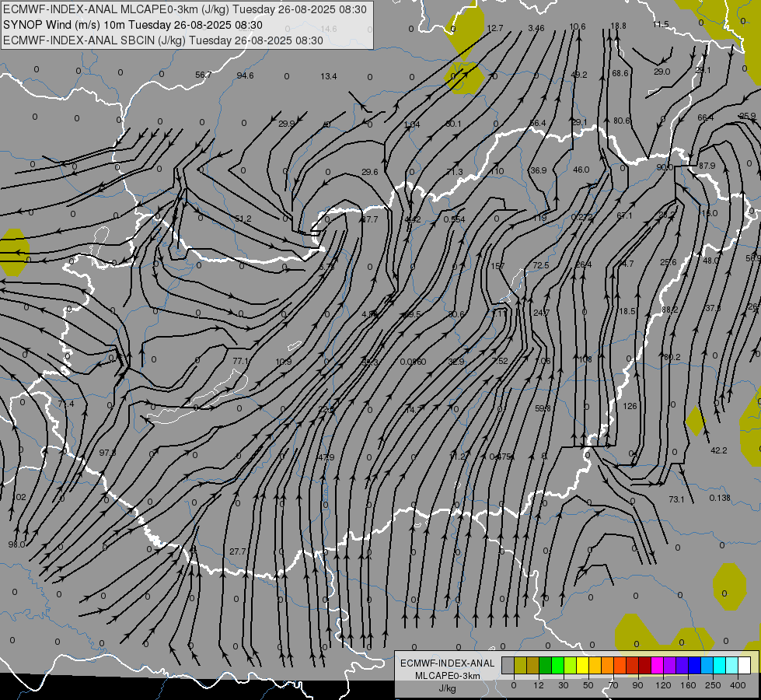Click the map value 18.5
The width and height of the screenshot is (761, 700).
coord(627,311)
